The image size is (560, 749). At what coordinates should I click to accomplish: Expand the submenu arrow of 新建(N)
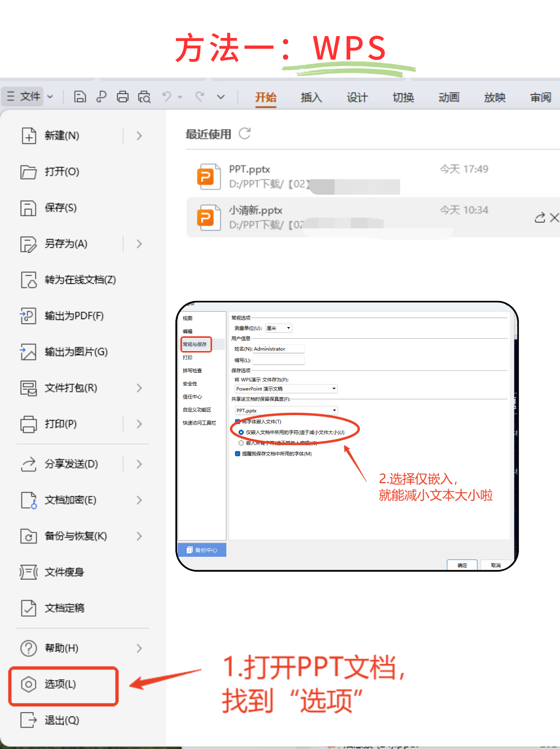coord(139,136)
